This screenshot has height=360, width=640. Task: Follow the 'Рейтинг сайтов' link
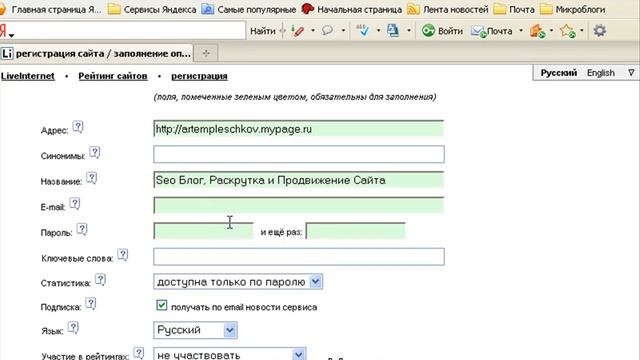coord(113,76)
